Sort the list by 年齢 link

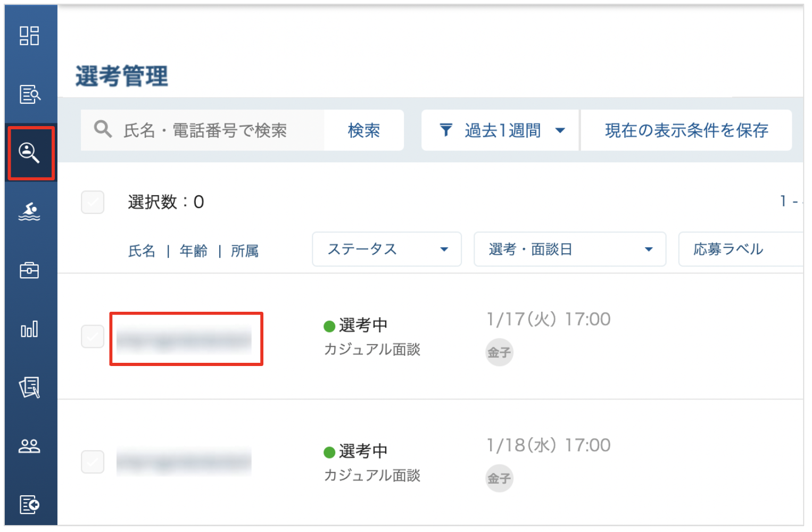pyautogui.click(x=194, y=251)
